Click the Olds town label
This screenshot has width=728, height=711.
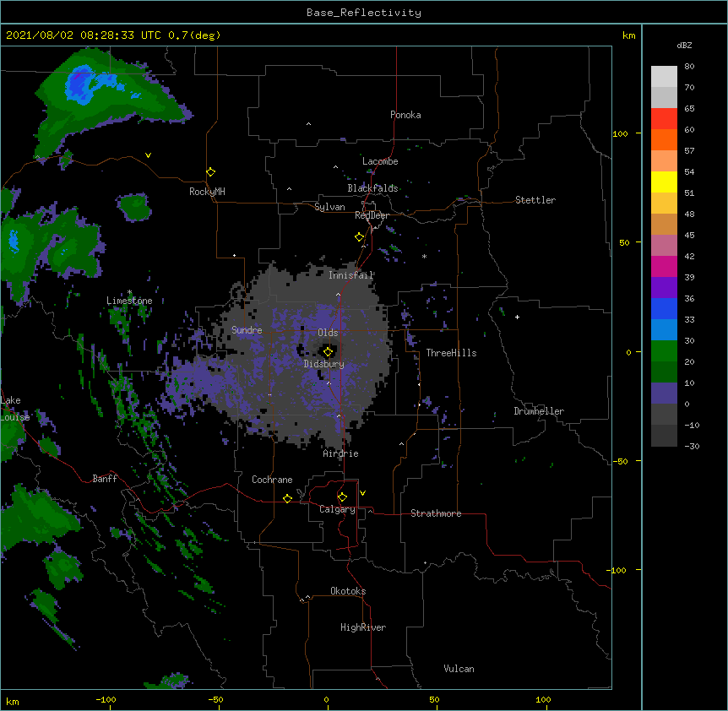pyautogui.click(x=328, y=333)
